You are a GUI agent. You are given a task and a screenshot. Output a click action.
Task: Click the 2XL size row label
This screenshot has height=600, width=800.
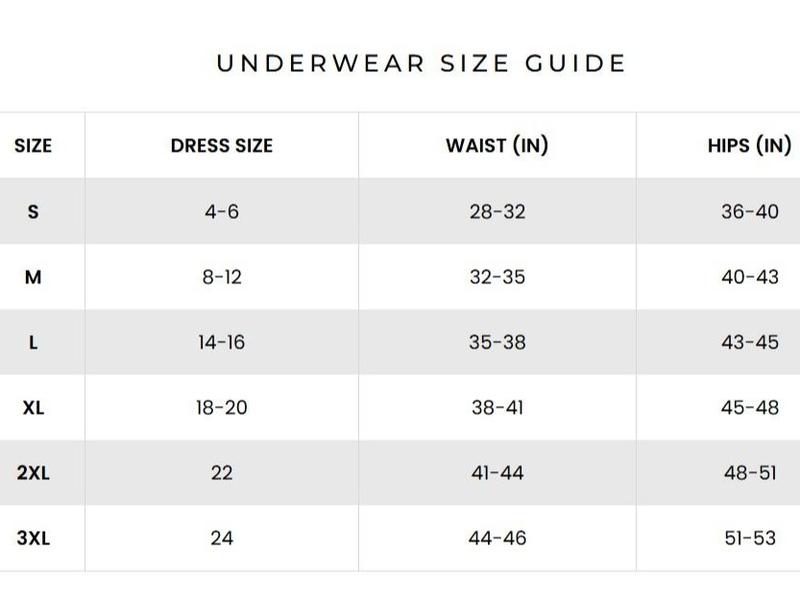point(33,473)
